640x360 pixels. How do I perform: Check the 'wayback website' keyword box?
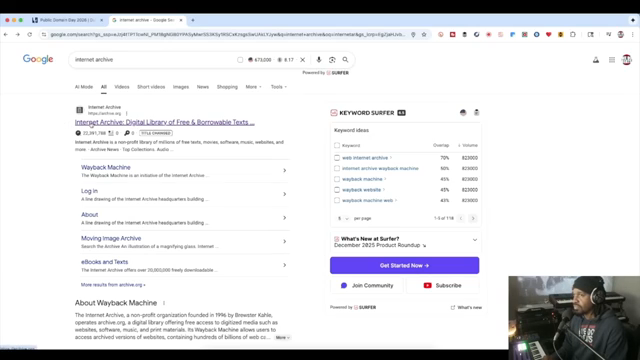[337, 190]
